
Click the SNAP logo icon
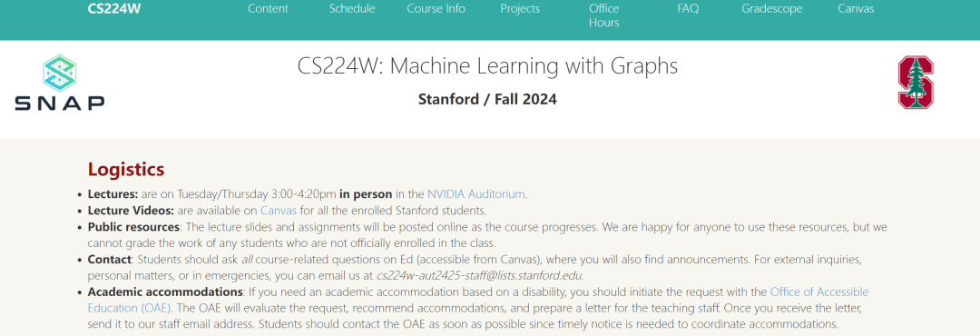click(59, 83)
